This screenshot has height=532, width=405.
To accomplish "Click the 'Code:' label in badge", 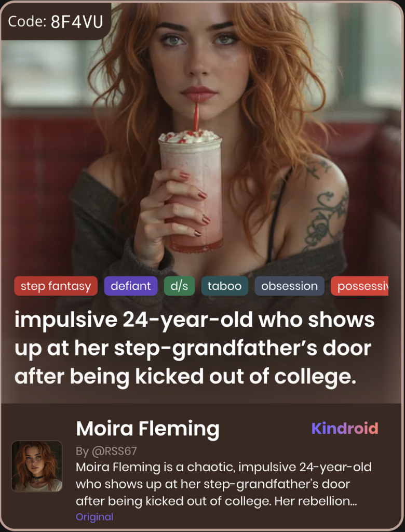I will pos(27,22).
